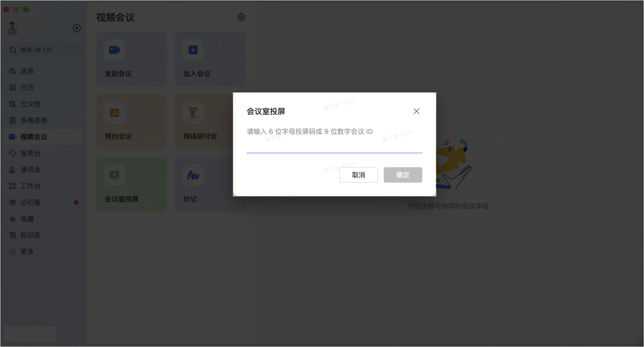Focus the projection code input field
Screen dimensions: 644x347
click(x=334, y=146)
